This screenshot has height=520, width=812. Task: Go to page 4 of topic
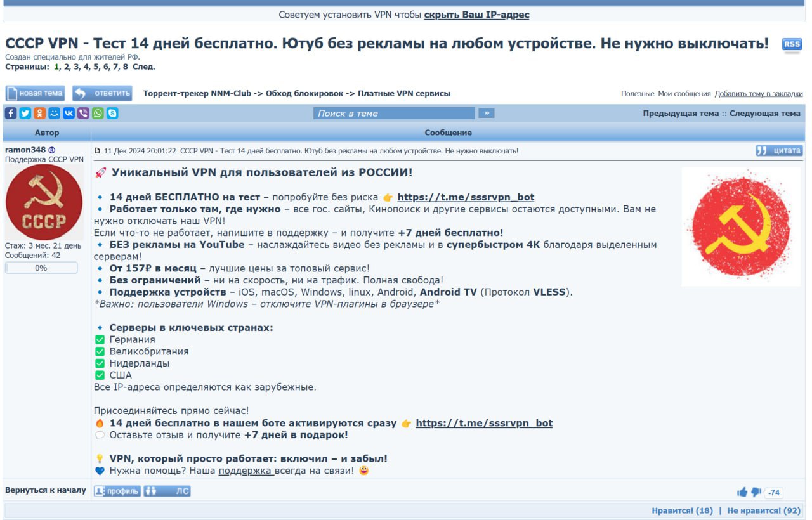pyautogui.click(x=86, y=67)
